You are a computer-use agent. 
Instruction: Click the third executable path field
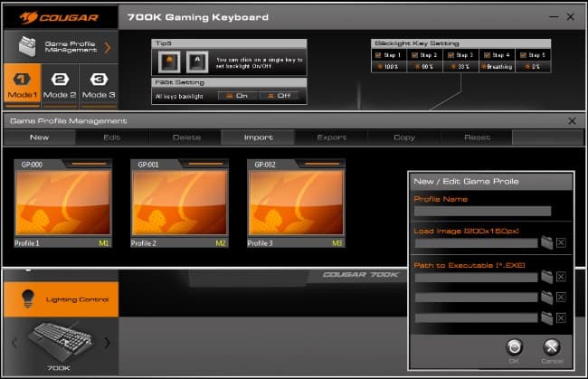(476, 318)
